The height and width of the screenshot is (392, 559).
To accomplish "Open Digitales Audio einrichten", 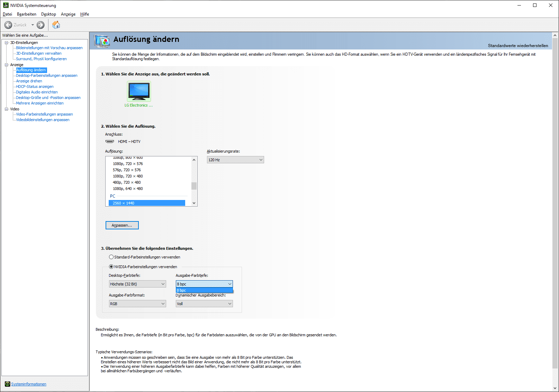I will tap(37, 92).
